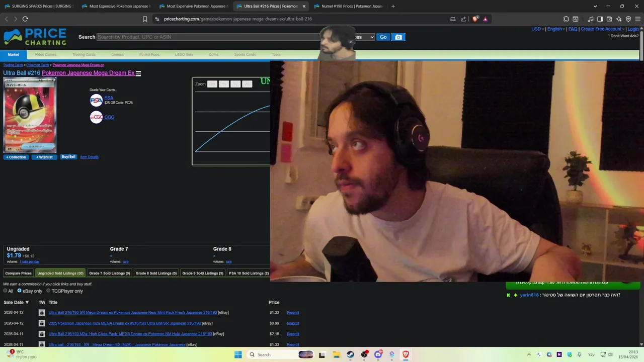The height and width of the screenshot is (362, 644).
Task: Open the USD currency dropdown
Action: 537,29
